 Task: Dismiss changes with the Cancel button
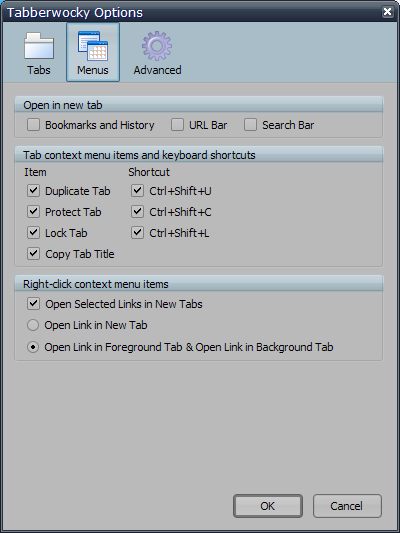tap(347, 506)
